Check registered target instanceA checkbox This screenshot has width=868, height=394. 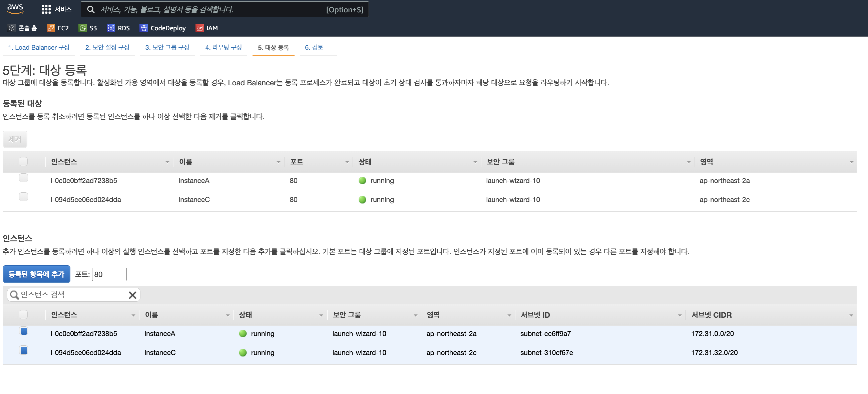23,178
